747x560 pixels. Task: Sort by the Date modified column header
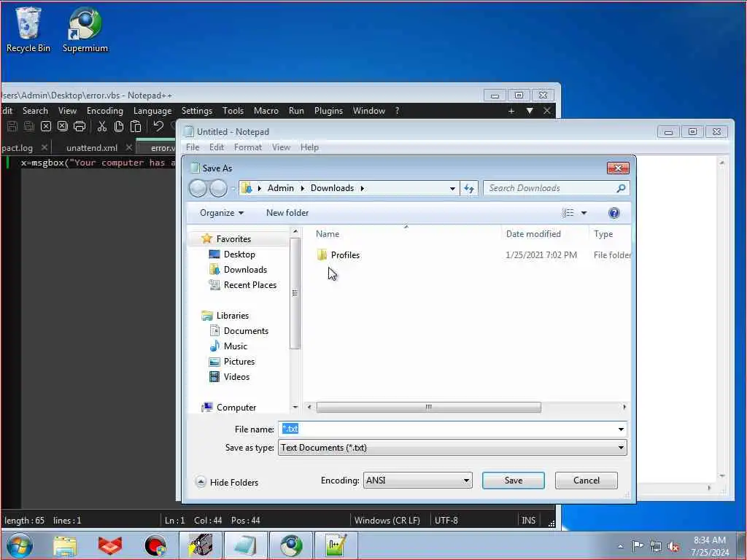533,234
